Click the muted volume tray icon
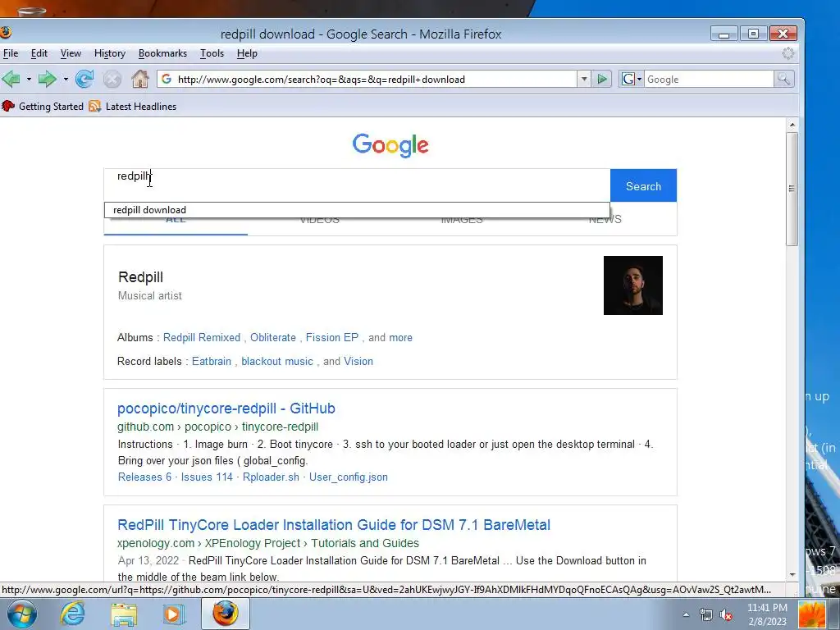Screen dimensions: 840x630 point(726,615)
